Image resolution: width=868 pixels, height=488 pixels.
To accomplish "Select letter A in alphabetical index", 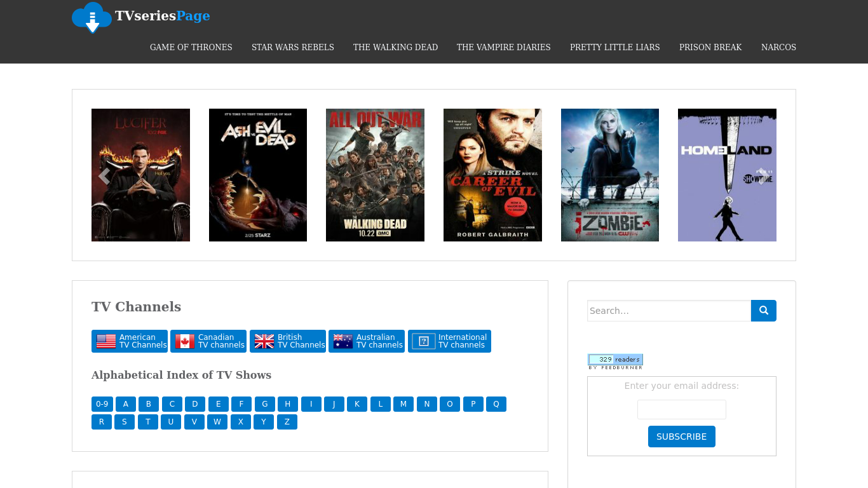I will (x=126, y=404).
